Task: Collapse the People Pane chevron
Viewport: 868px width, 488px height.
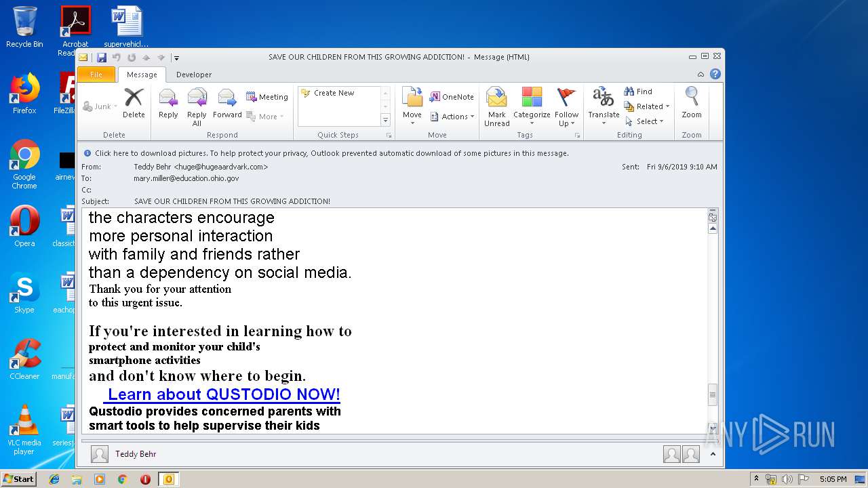Action: point(713,454)
